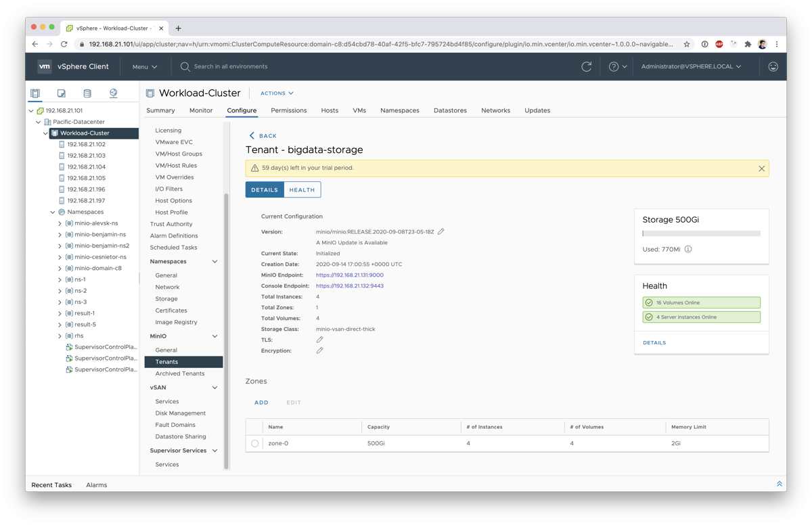The height and width of the screenshot is (525, 812).
Task: Click the browser forward arrow
Action: coord(49,44)
